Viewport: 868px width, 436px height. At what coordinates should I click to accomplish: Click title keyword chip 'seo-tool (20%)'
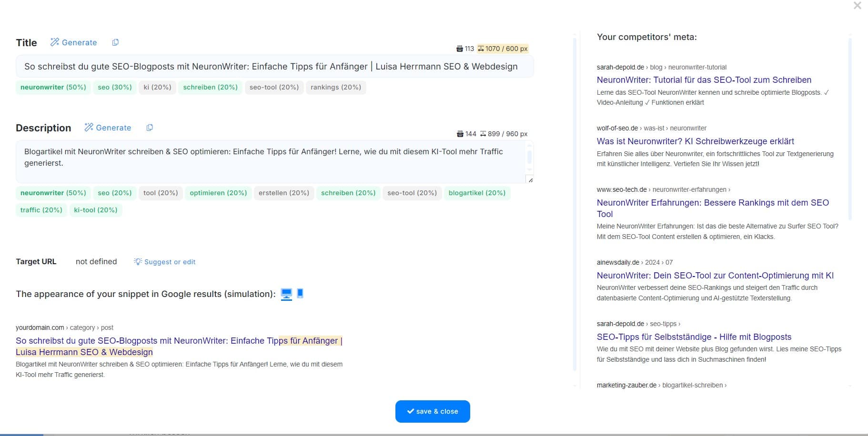(x=274, y=87)
